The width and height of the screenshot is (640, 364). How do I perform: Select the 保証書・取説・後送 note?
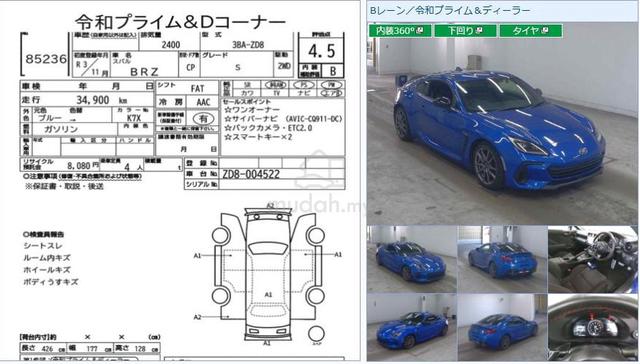point(64,186)
